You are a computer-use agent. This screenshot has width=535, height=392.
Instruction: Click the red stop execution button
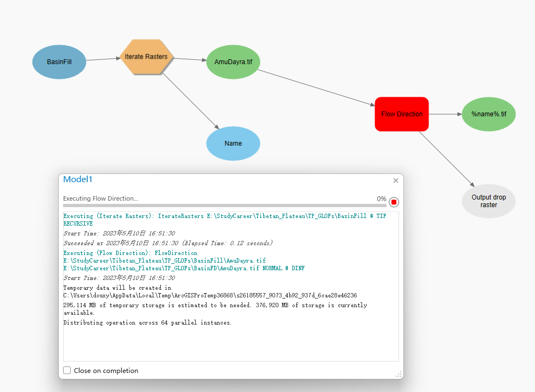(x=393, y=201)
